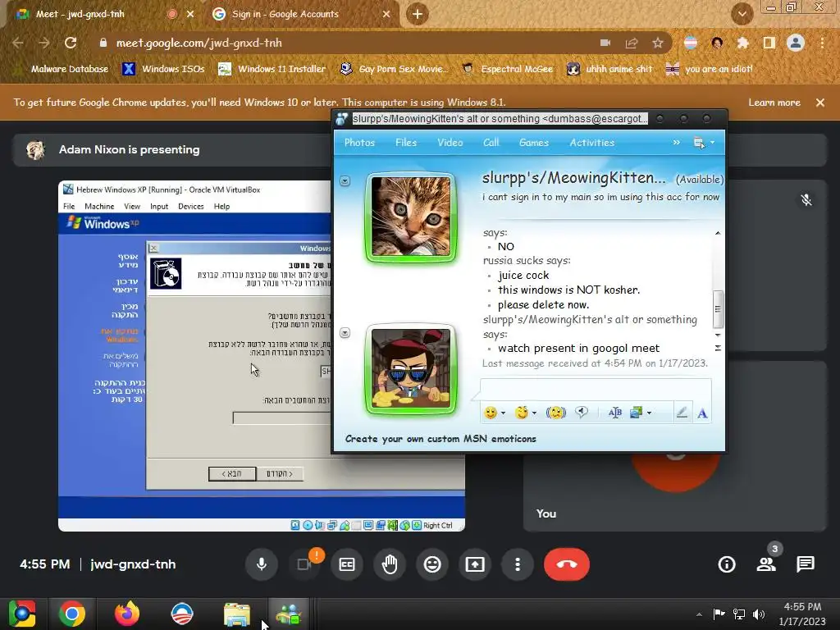Click the browser back arrow

pos(18,43)
